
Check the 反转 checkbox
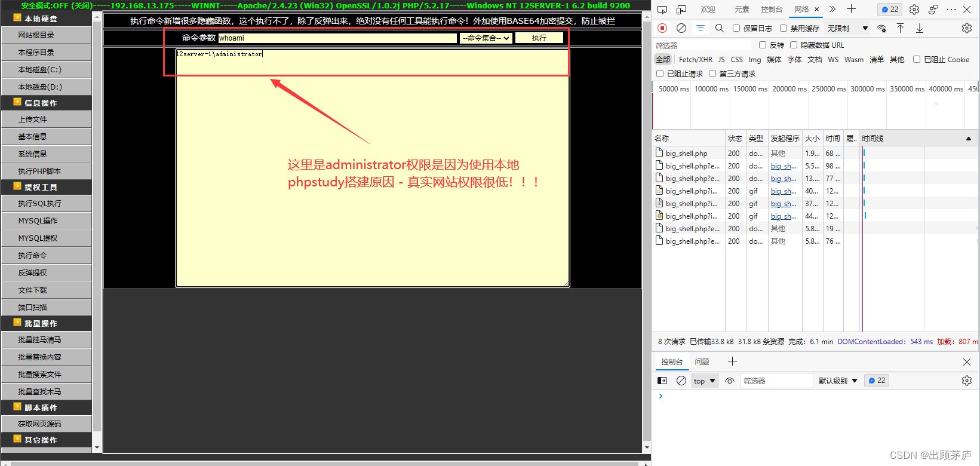click(763, 45)
